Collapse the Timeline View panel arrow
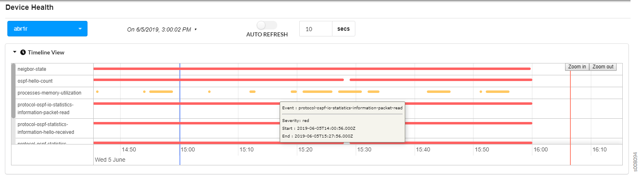This screenshot has height=176, width=644. coord(15,52)
